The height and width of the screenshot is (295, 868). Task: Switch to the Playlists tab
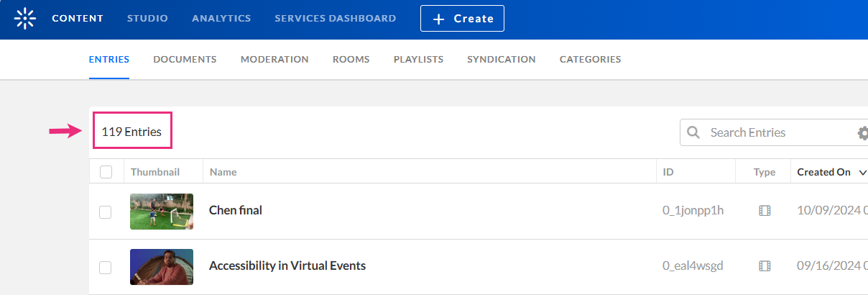pos(418,60)
